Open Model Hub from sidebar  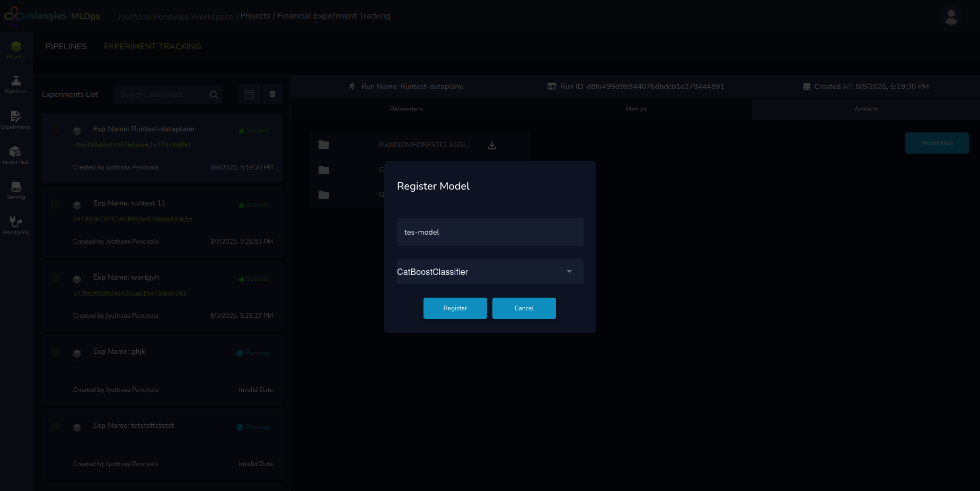[x=16, y=156]
